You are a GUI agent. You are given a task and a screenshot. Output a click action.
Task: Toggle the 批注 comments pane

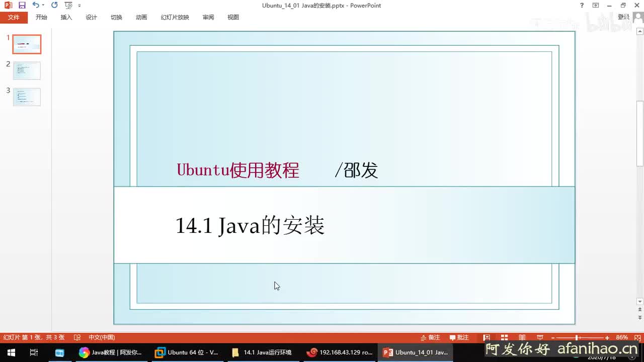click(x=459, y=337)
